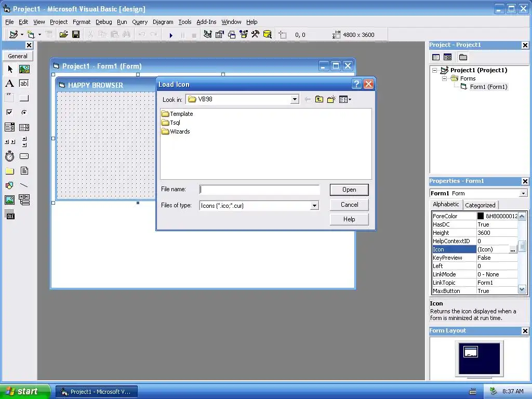Select the OLE container tool
532x399 pixels.
(10, 215)
